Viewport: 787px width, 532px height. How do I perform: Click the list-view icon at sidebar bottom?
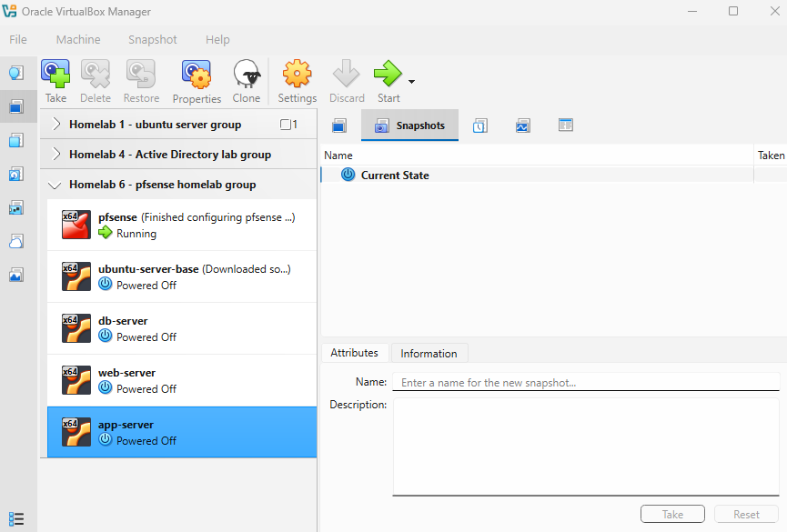(16, 518)
